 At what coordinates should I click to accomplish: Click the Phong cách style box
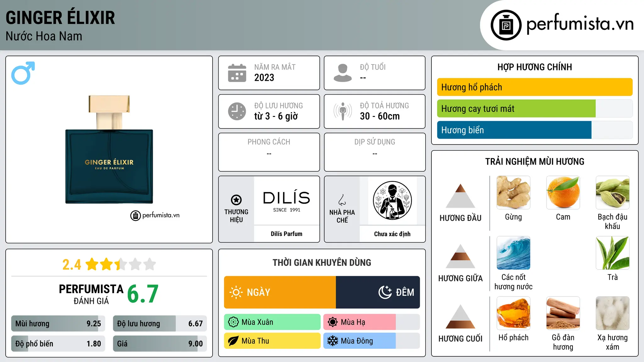click(x=269, y=152)
